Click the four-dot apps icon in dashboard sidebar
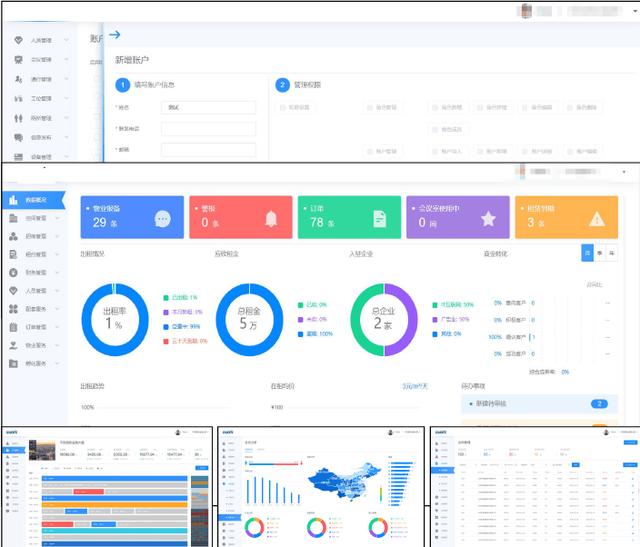The width and height of the screenshot is (640, 547). tap(13, 309)
